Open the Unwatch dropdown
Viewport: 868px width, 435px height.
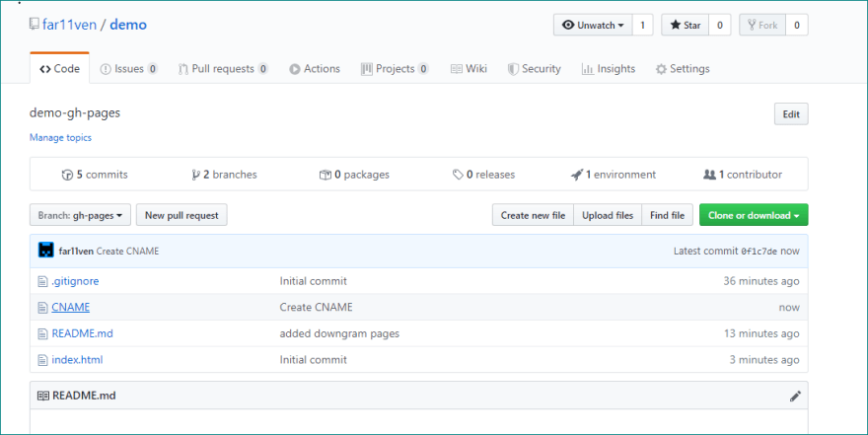(x=593, y=25)
